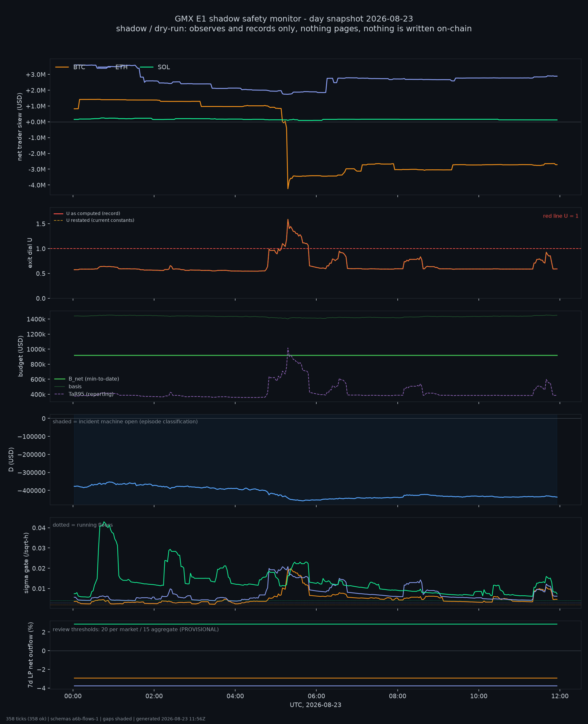
Task: Click the "10:00" time axis label
Action: 479,696
